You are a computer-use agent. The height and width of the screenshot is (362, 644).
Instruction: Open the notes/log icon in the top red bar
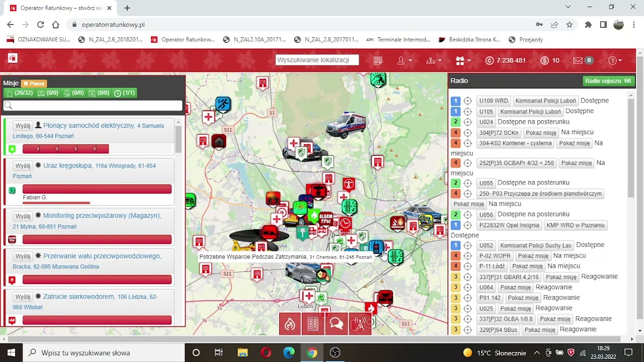[x=378, y=60]
